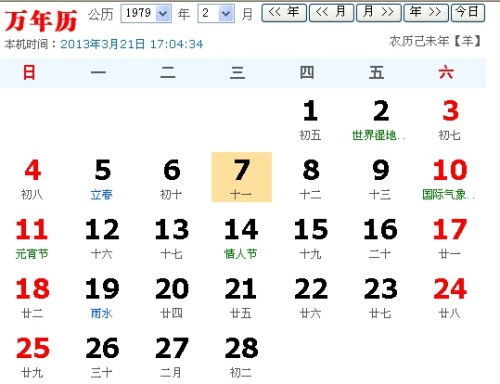Image resolution: width=500 pixels, height=384 pixels.
Task: Select February 11 元宵节
Action: click(x=32, y=238)
